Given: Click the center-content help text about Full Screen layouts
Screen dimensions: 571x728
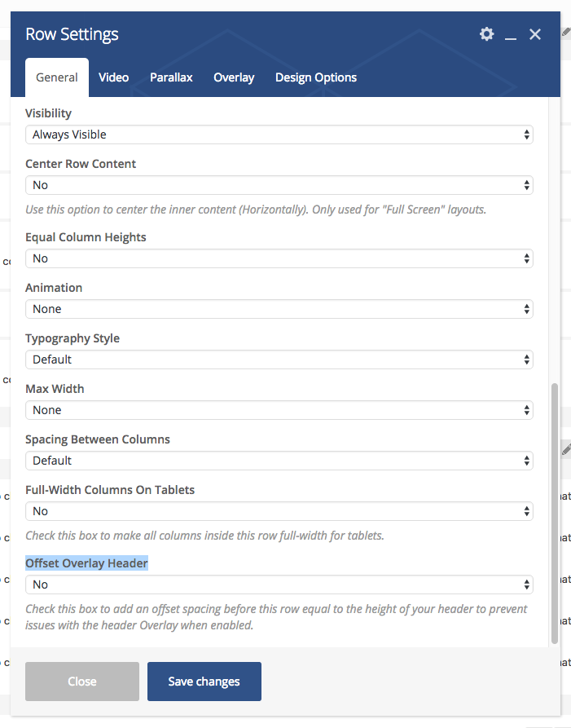Looking at the screenshot, I should pyautogui.click(x=256, y=210).
